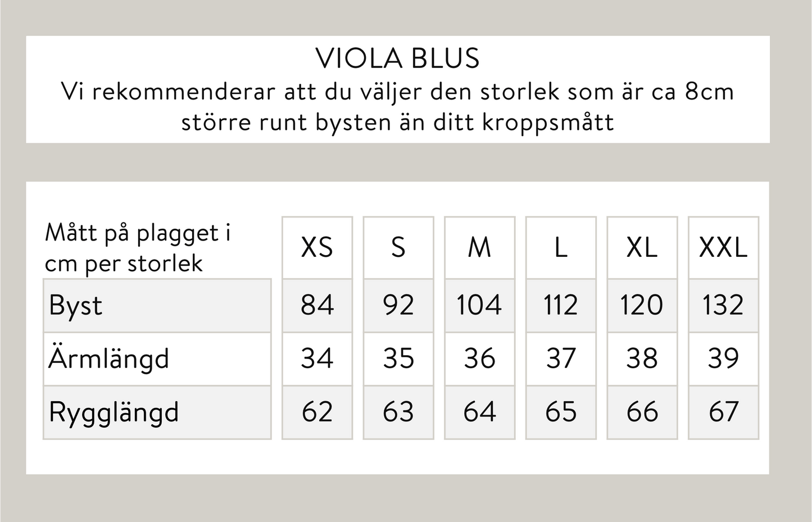The width and height of the screenshot is (812, 522).
Task: Select the XL size column header
Action: pyautogui.click(x=642, y=247)
